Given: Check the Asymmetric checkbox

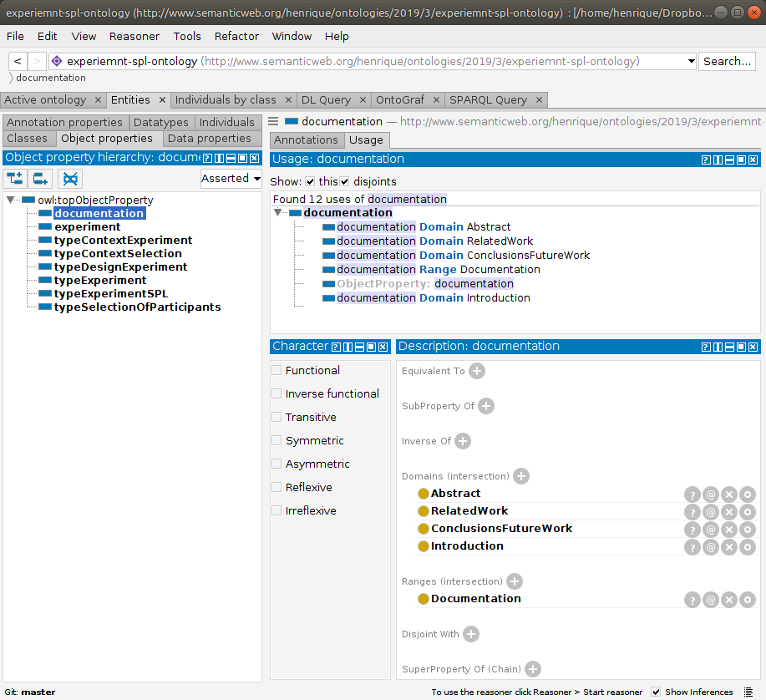Looking at the screenshot, I should coord(276,464).
